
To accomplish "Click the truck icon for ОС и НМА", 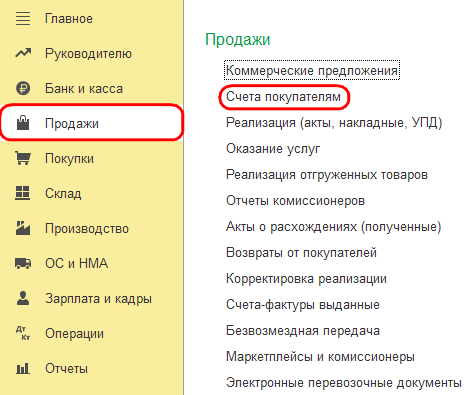I will 23,263.
